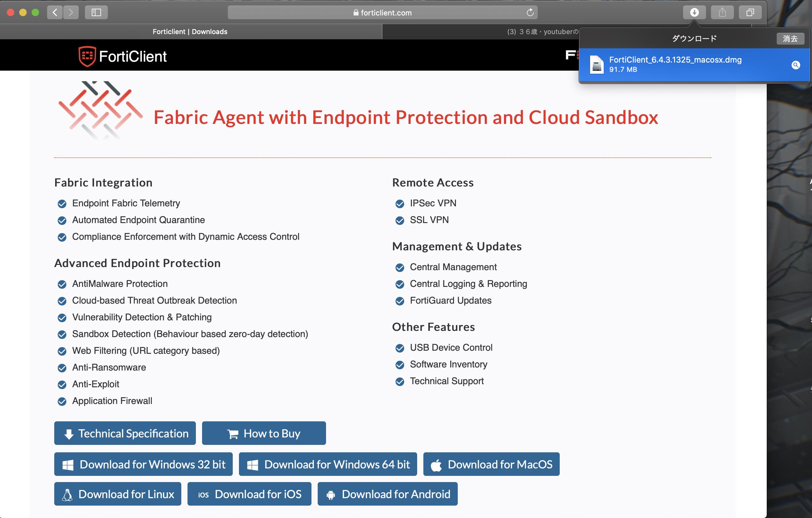Click Vulnerability Detection & Patching text

tap(142, 318)
